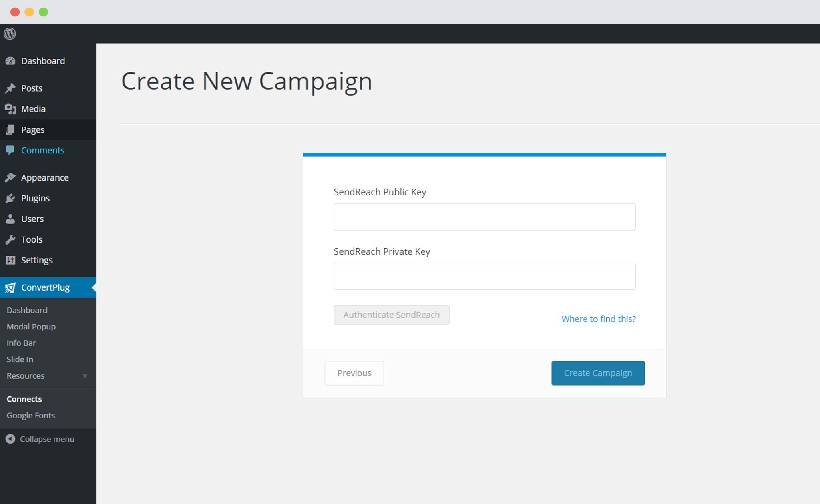This screenshot has width=820, height=504.
Task: Click the Appearance icon in sidebar
Action: pyautogui.click(x=10, y=177)
